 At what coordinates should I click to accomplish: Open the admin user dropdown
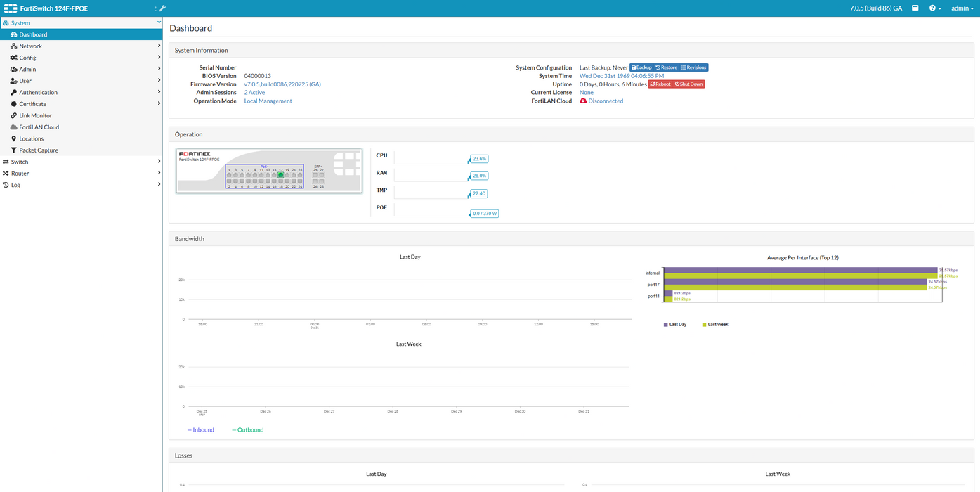point(962,8)
